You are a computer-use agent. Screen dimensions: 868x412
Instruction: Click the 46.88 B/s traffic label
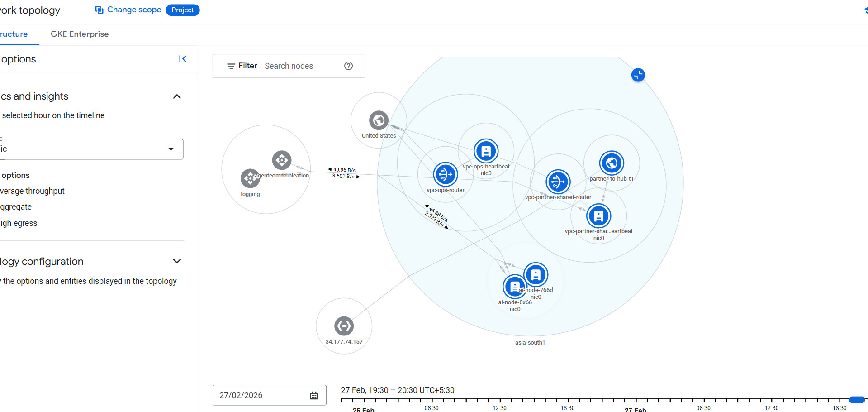pyautogui.click(x=437, y=214)
